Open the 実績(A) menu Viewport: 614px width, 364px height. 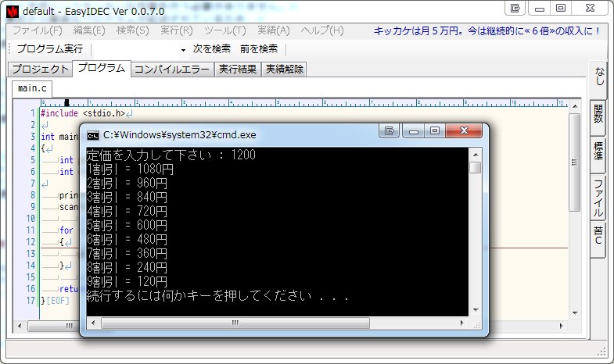point(274,30)
